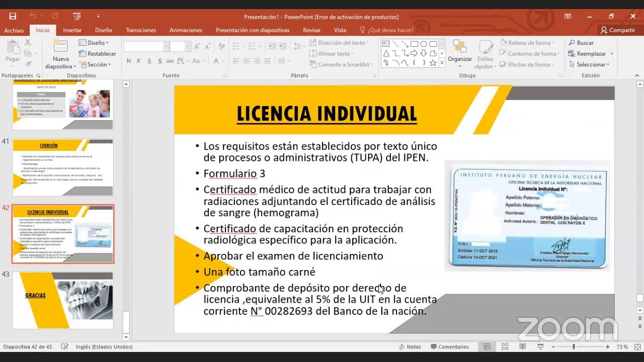Screen dimensions: 644x362
Task: Open the Sección dropdown
Action: (94, 64)
